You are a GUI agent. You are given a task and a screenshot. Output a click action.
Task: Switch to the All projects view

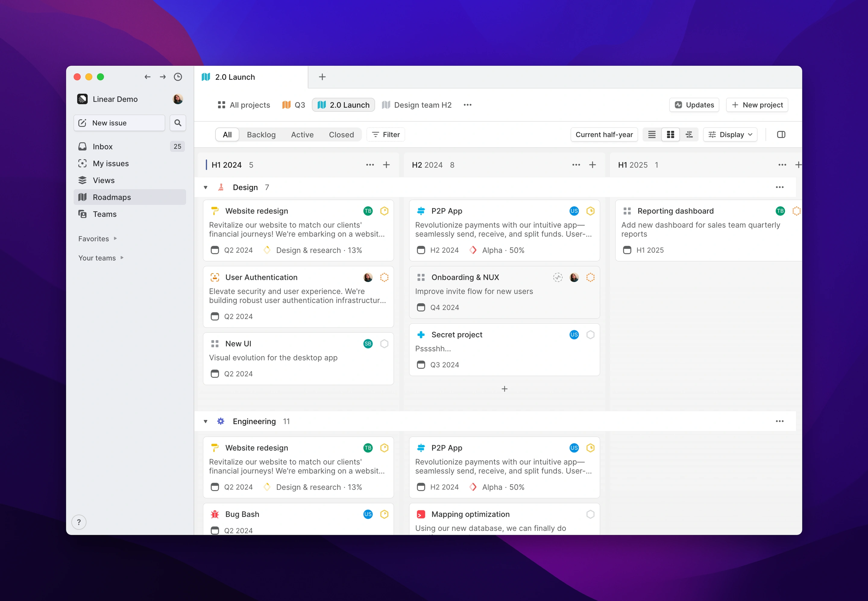click(x=244, y=105)
